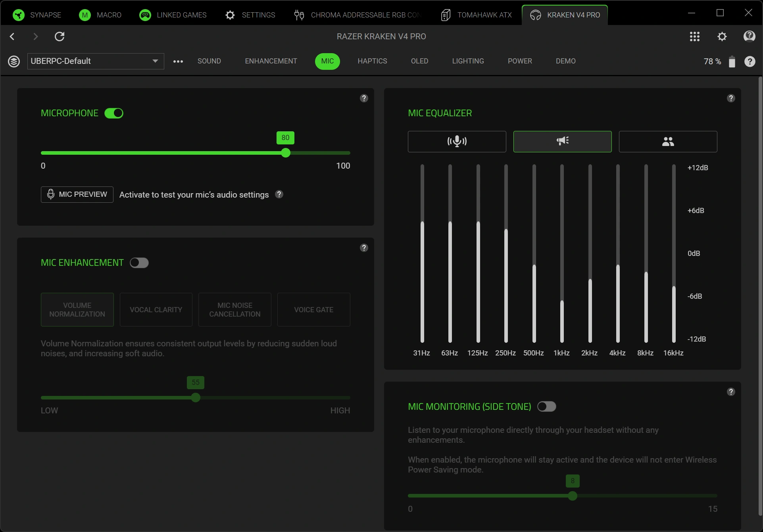Select the VOCAL CLARITY option
Viewport: 763px width, 532px height.
point(156,310)
